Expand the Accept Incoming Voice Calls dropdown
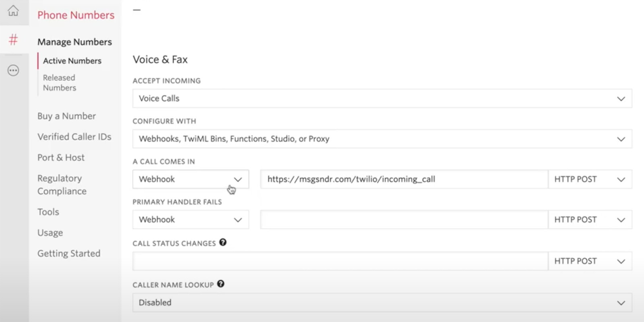The height and width of the screenshot is (322, 644). (382, 98)
